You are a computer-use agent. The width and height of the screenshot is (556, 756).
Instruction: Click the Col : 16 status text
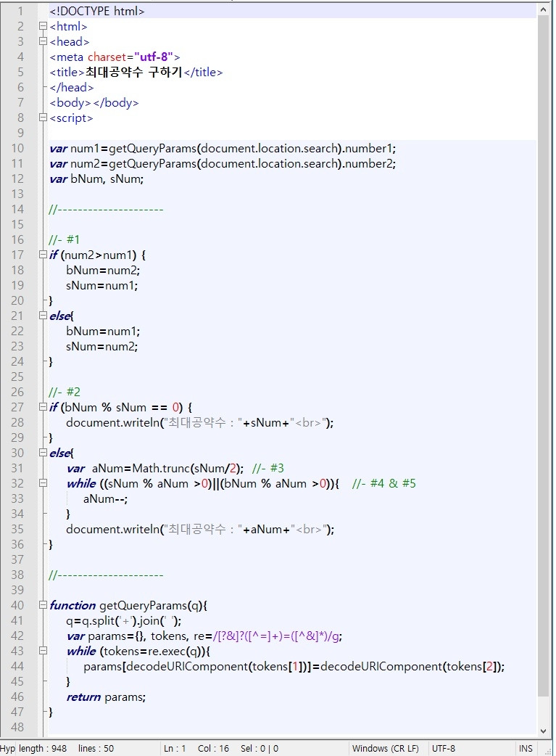point(213,748)
